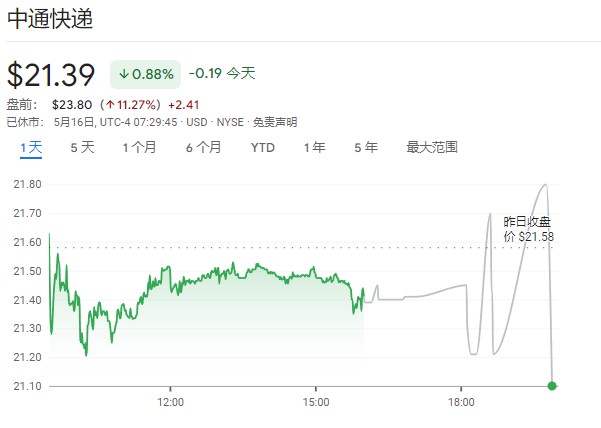
Task: Switch chart to YTD view
Action: 262,147
